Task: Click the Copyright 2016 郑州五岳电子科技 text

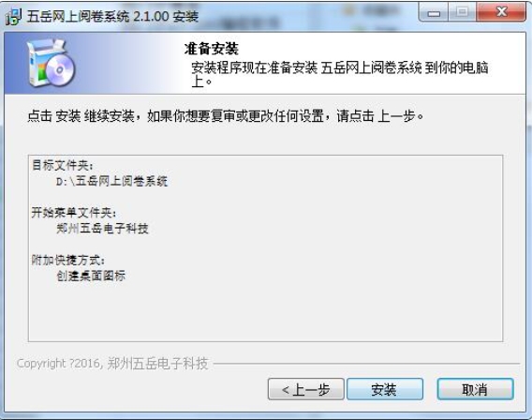Action: (112, 364)
